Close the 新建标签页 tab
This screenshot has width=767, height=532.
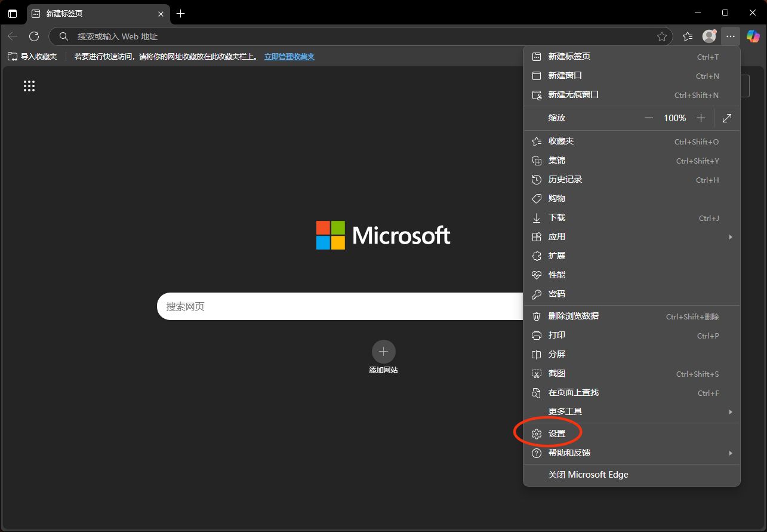(x=161, y=14)
